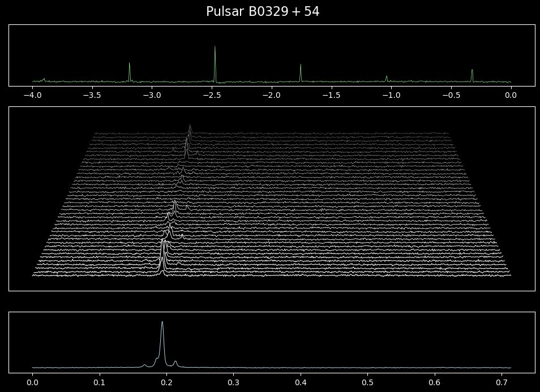Click the 0.0 tick label on top axis

(511, 96)
